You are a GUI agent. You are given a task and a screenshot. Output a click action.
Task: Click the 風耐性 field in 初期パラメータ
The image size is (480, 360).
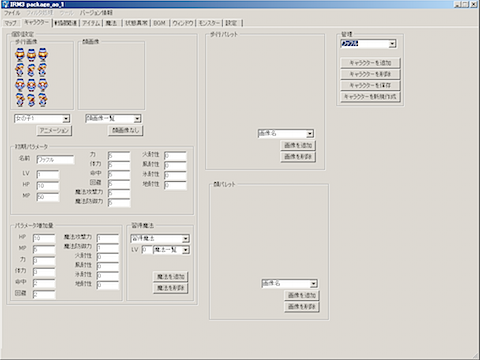click(175, 166)
